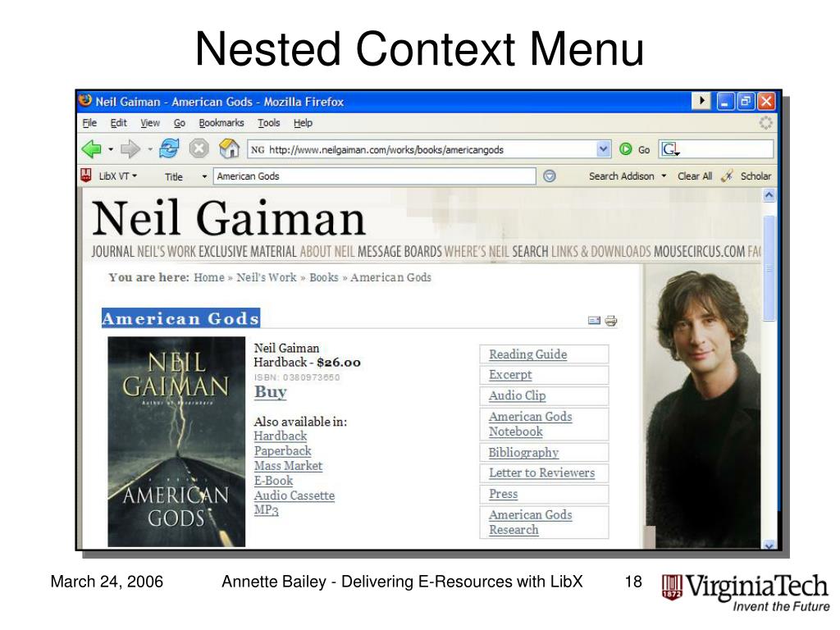Click JOURNAL in the site navigation

112,252
